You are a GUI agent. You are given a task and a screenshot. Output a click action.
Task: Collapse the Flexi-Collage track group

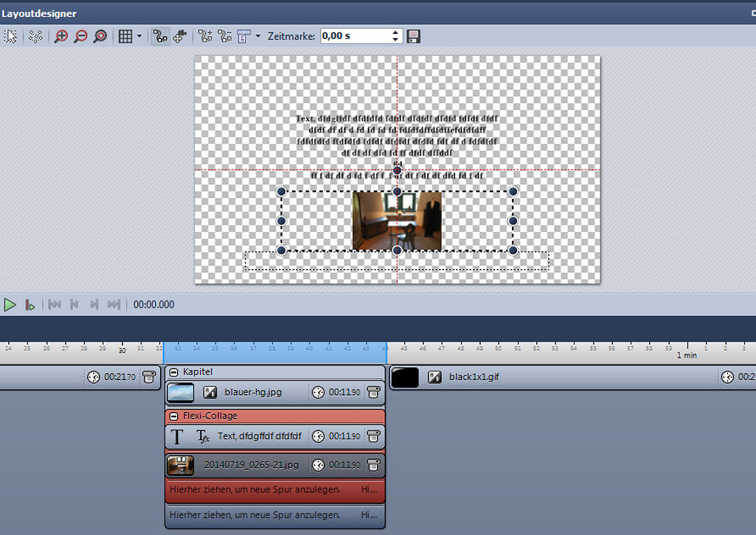click(173, 416)
